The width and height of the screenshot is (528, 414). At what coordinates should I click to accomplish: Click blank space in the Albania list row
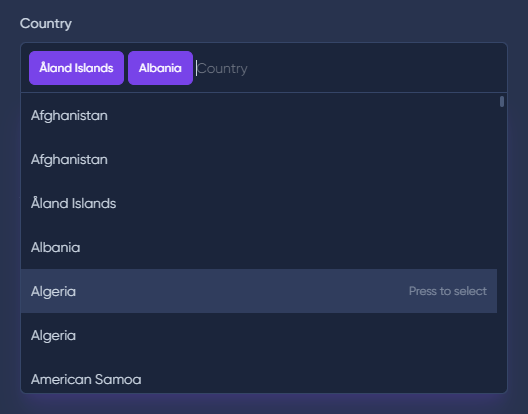tap(286, 247)
